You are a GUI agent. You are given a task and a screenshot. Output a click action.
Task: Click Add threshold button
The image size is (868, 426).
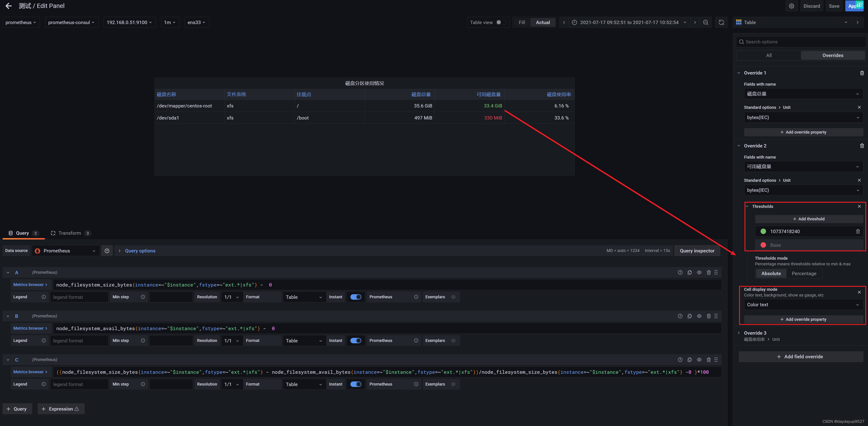coord(809,219)
